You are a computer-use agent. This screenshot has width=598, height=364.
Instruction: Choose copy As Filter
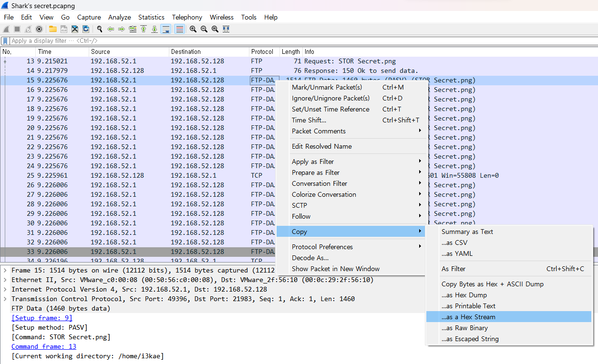[509, 269]
